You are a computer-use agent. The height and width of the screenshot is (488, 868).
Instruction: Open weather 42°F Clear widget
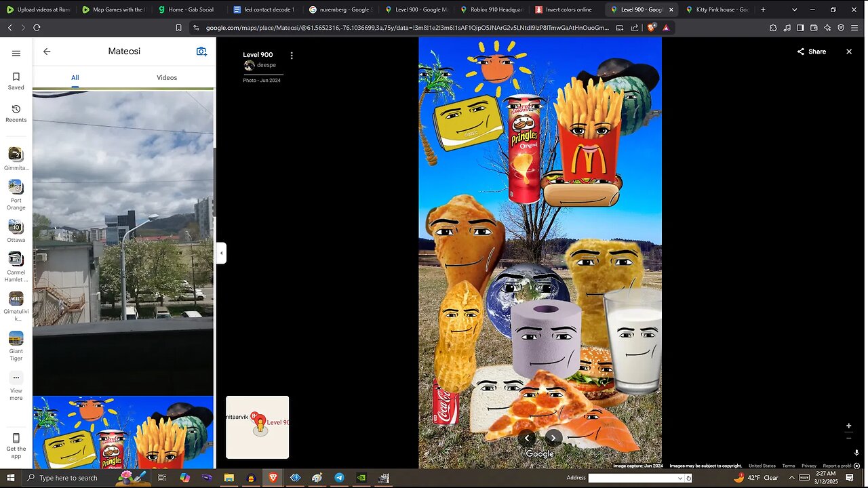click(756, 478)
